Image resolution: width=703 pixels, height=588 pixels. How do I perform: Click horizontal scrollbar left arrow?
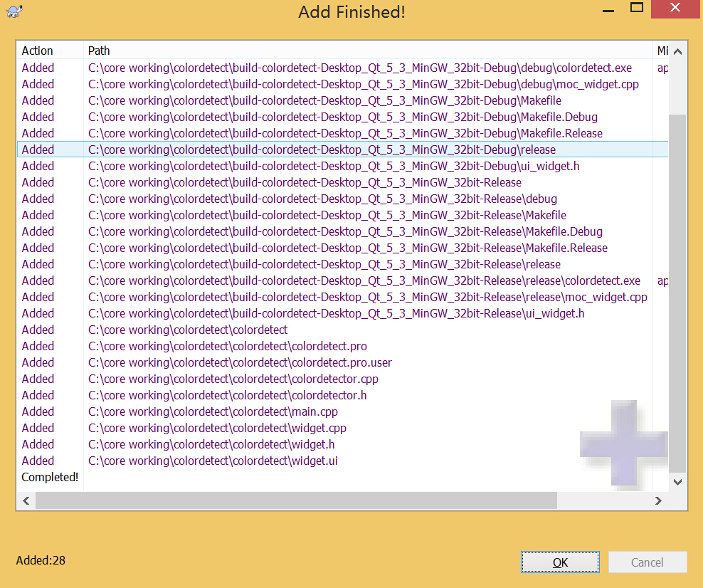click(26, 500)
